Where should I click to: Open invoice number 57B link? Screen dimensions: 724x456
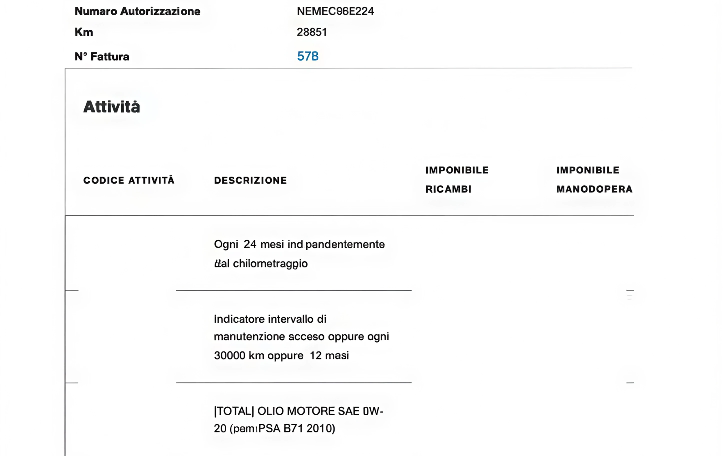coord(308,56)
